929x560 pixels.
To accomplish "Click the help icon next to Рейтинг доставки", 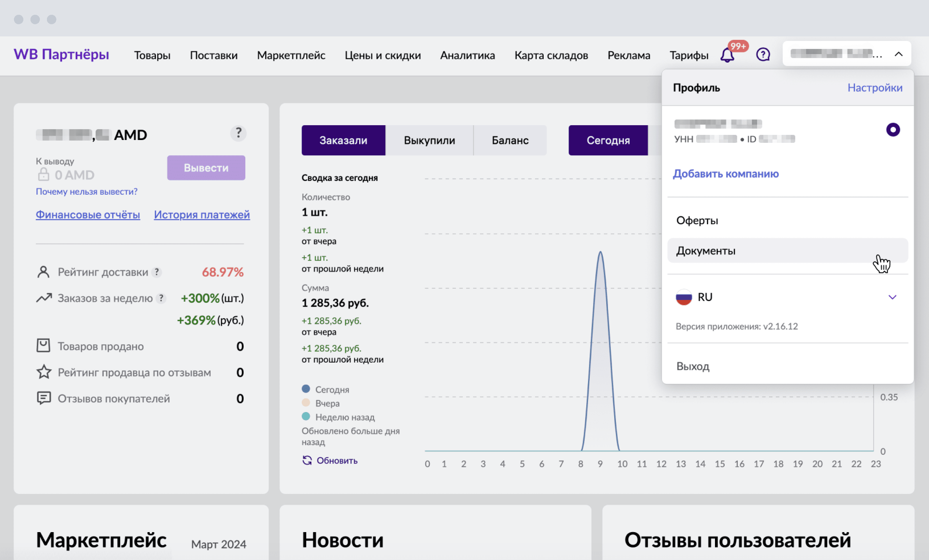I will (x=157, y=272).
